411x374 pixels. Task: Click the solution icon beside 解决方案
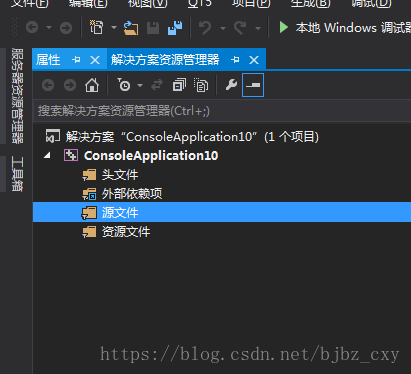pos(53,136)
